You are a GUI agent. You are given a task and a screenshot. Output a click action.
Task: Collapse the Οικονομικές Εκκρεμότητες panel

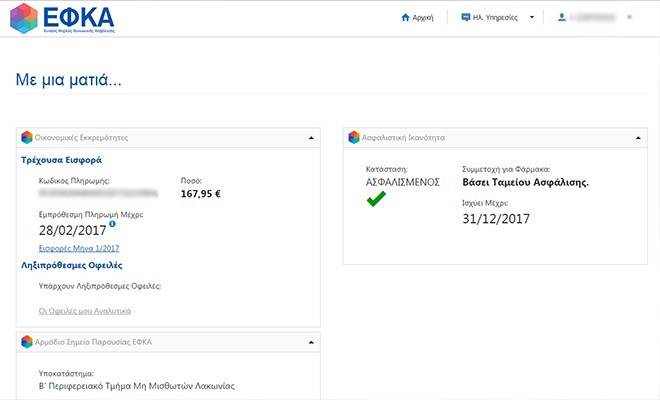311,138
